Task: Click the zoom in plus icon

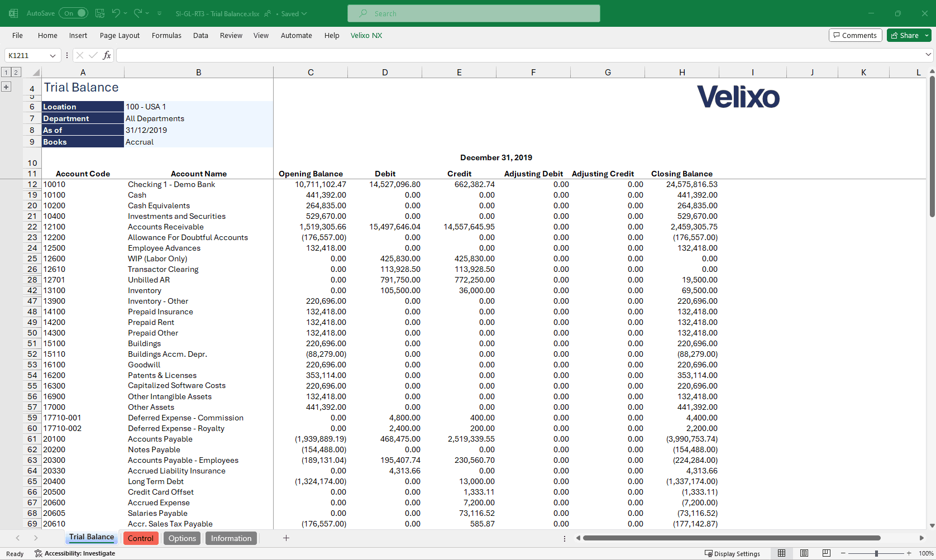Action: (909, 553)
